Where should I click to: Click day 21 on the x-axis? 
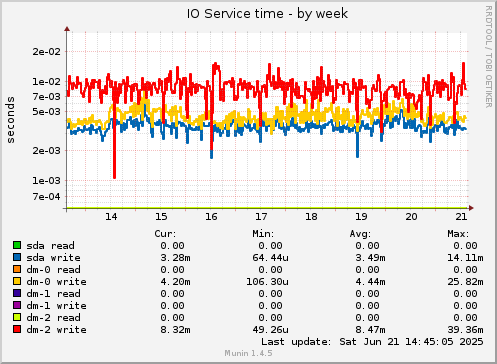(x=461, y=217)
